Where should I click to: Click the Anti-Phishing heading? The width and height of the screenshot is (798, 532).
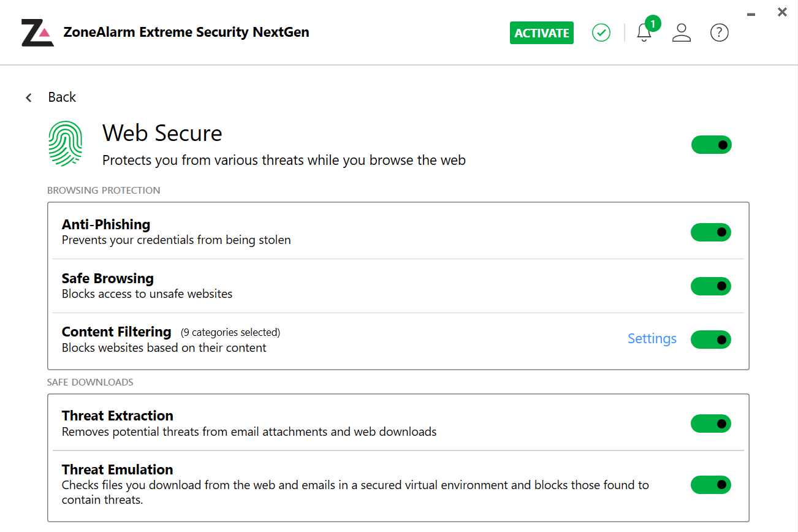point(106,224)
